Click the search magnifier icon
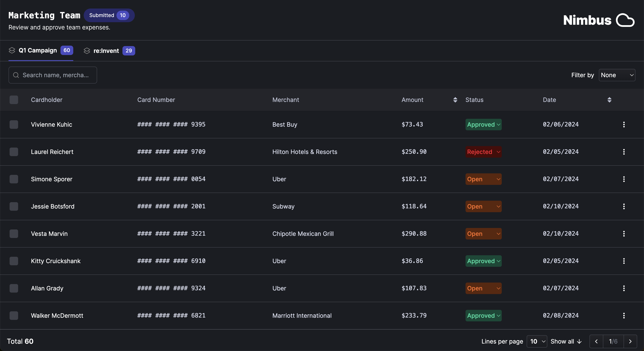 [x=16, y=75]
